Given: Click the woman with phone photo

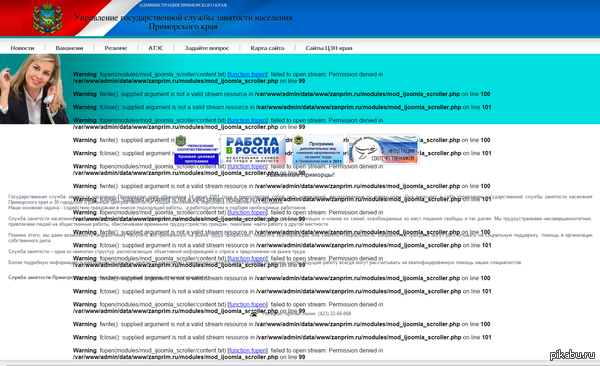Looking at the screenshot, I should click(x=34, y=89).
